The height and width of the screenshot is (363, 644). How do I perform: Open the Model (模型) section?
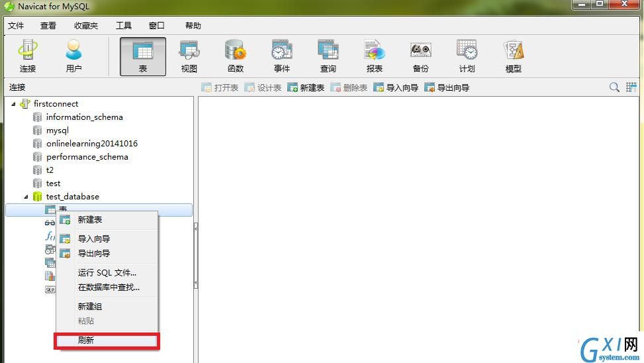[514, 57]
